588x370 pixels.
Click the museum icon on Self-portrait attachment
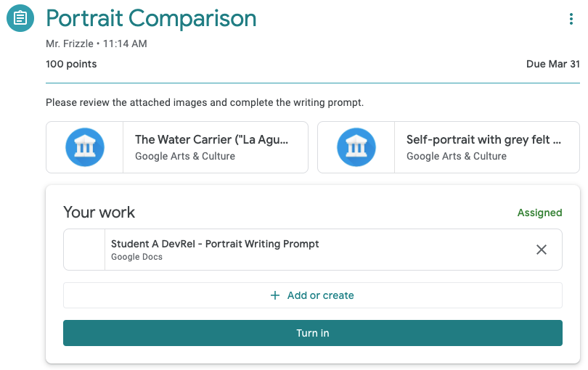point(356,147)
